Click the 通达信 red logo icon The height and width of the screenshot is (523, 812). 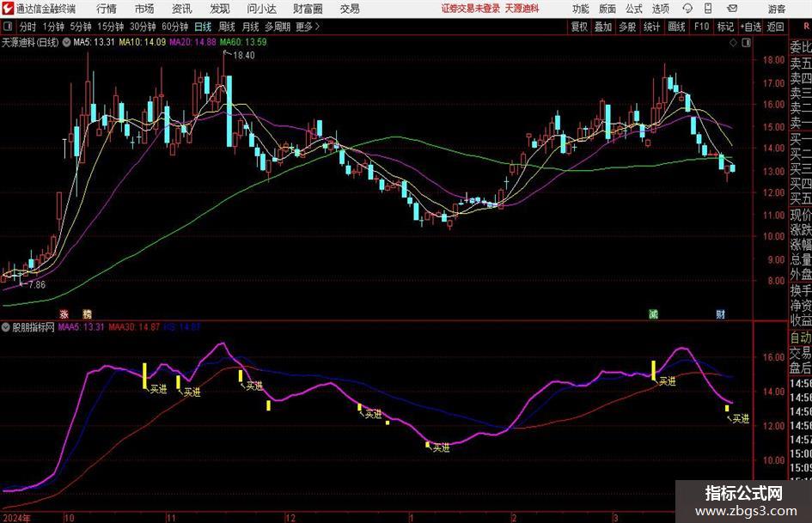(x=7, y=9)
